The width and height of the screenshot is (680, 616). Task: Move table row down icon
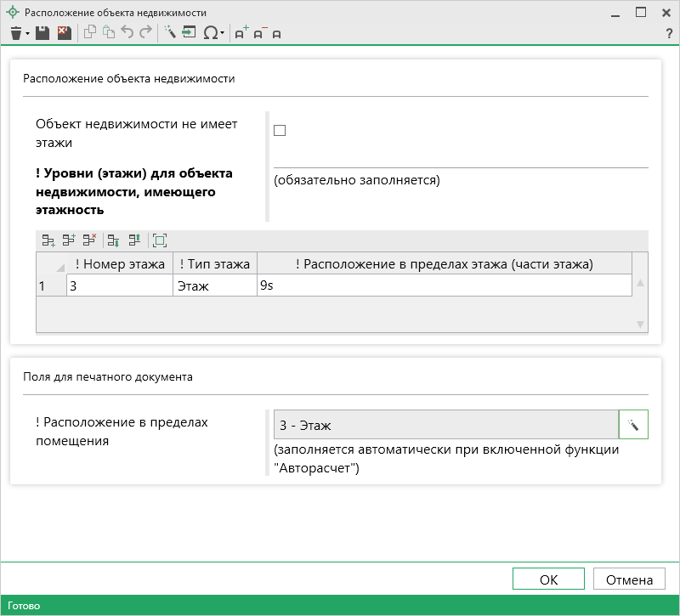115,240
